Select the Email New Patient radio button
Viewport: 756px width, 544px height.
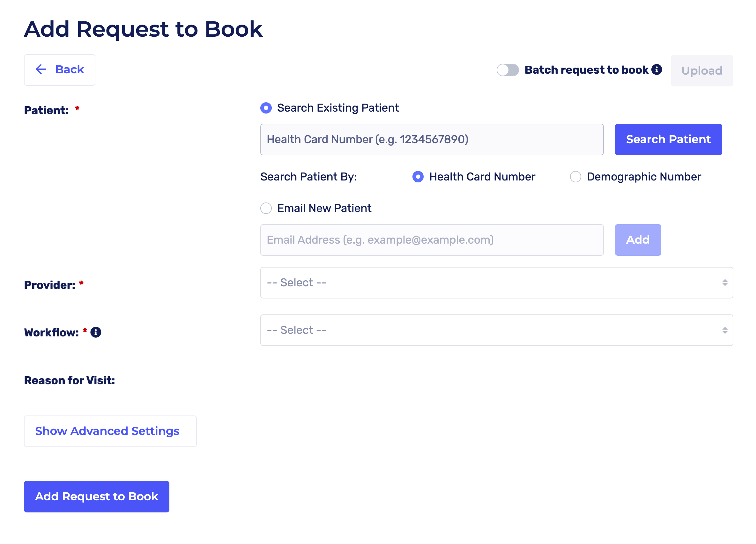tap(266, 208)
